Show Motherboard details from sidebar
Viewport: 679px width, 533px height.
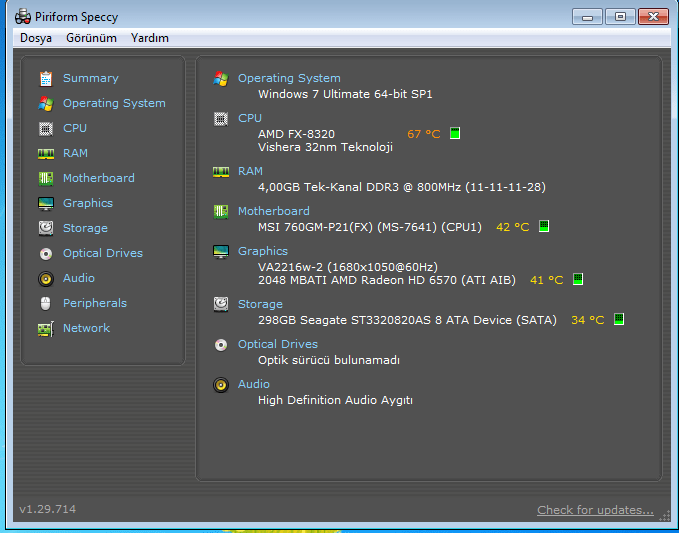tap(99, 178)
